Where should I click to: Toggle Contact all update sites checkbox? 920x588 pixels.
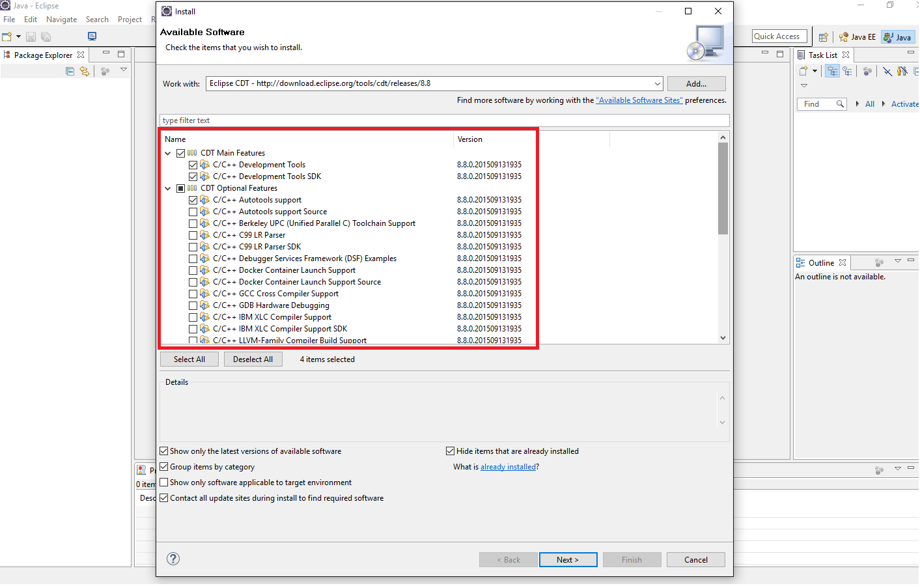pos(164,497)
